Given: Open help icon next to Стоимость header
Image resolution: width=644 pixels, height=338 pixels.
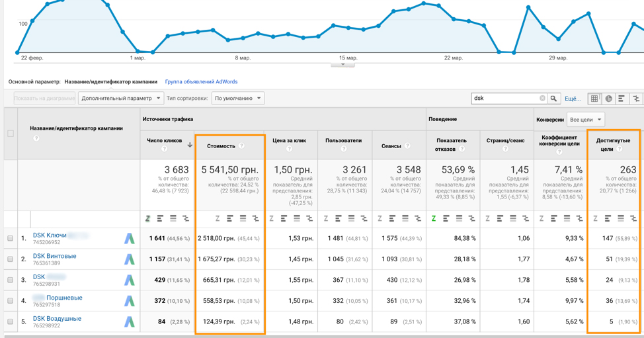Looking at the screenshot, I should click(x=241, y=146).
